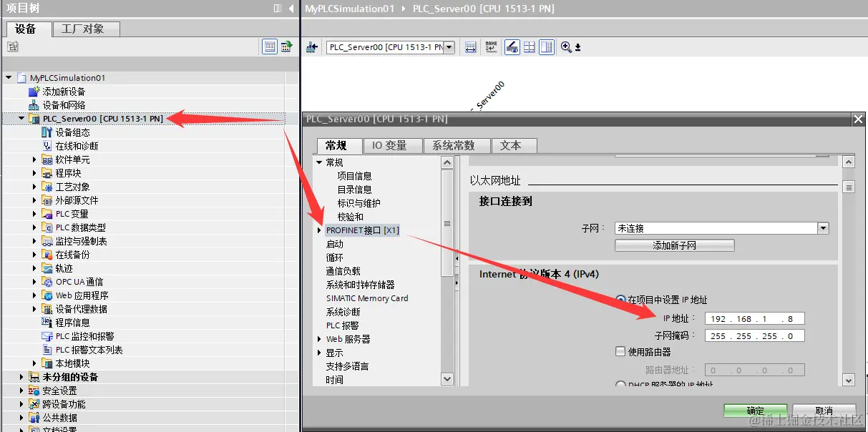Click the 确定 button
The height and width of the screenshot is (432, 868).
(755, 410)
